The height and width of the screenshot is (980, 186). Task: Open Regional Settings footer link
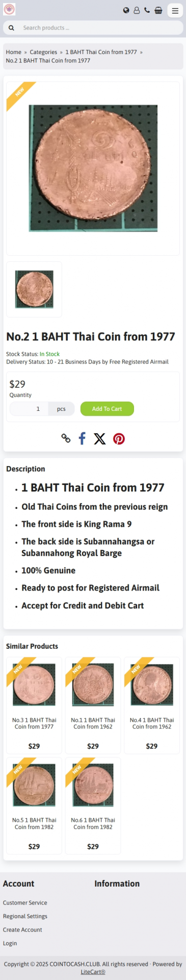(25, 916)
